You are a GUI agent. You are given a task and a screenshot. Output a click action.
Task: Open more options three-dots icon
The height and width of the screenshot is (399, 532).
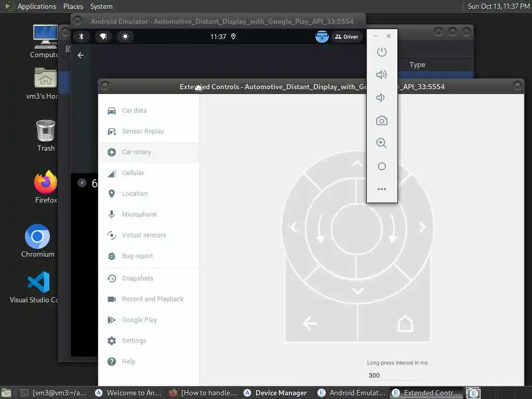[x=382, y=189]
